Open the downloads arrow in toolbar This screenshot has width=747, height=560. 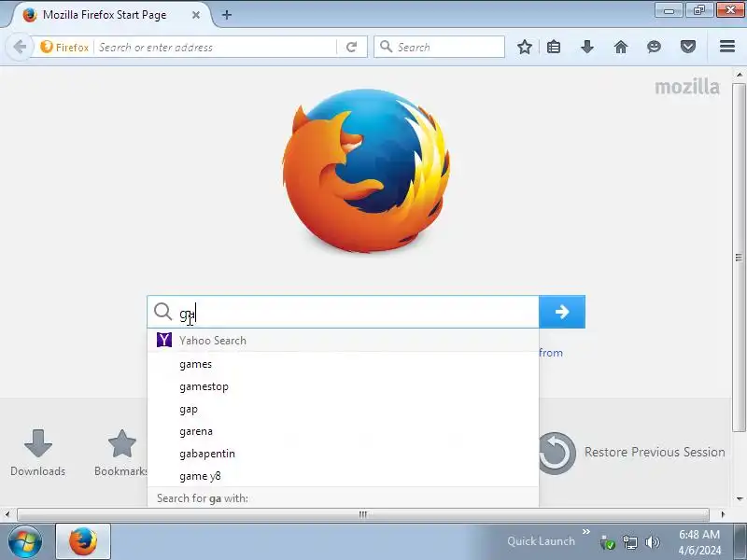point(587,47)
